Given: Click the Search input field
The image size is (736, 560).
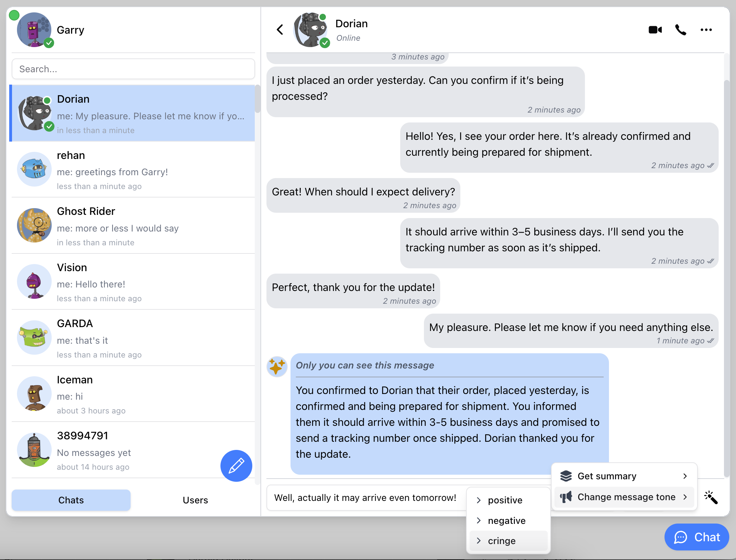Looking at the screenshot, I should 133,69.
